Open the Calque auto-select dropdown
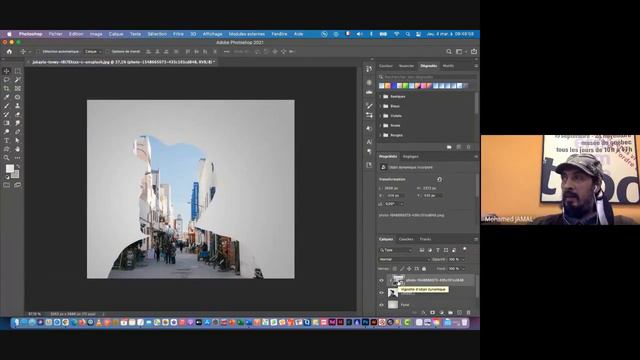640x360 pixels. click(x=92, y=52)
